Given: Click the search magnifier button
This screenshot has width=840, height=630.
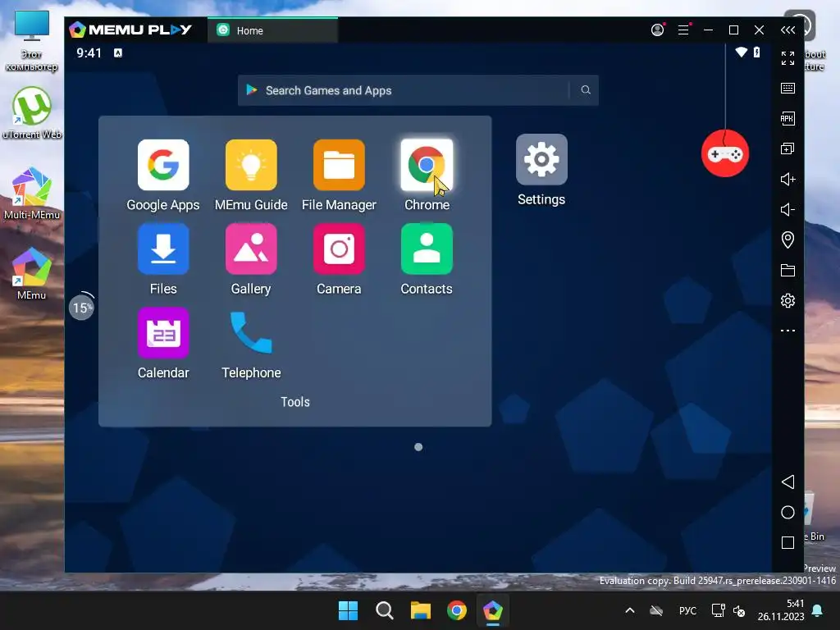Looking at the screenshot, I should click(x=586, y=90).
